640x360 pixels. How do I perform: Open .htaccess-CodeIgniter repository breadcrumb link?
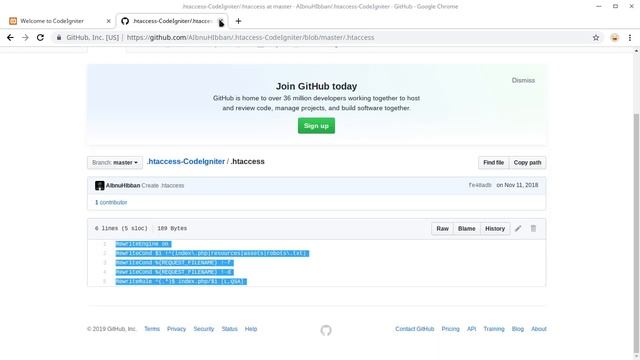[186, 162]
